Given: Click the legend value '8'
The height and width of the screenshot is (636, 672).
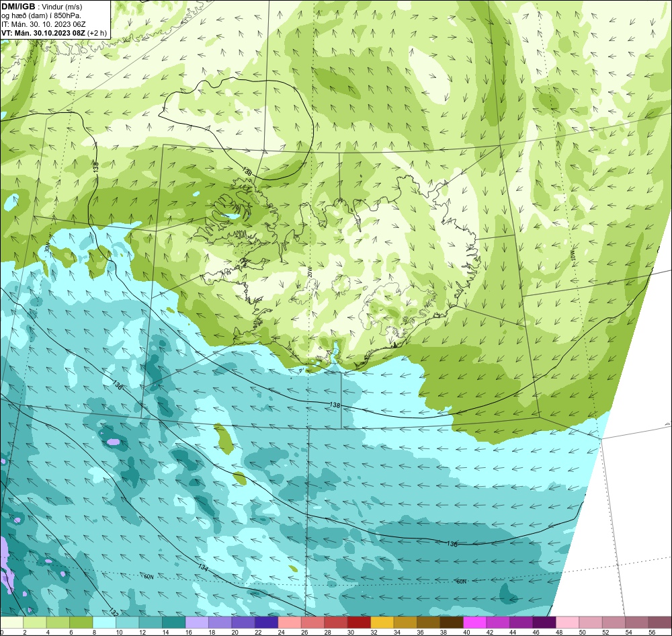Looking at the screenshot, I should 94,632.
